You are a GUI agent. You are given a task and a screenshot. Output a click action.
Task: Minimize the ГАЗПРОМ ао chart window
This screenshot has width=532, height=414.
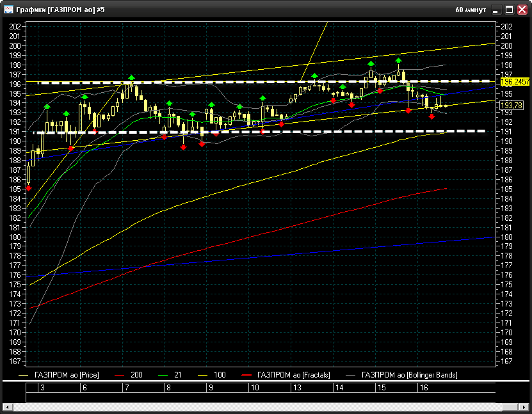(x=497, y=10)
